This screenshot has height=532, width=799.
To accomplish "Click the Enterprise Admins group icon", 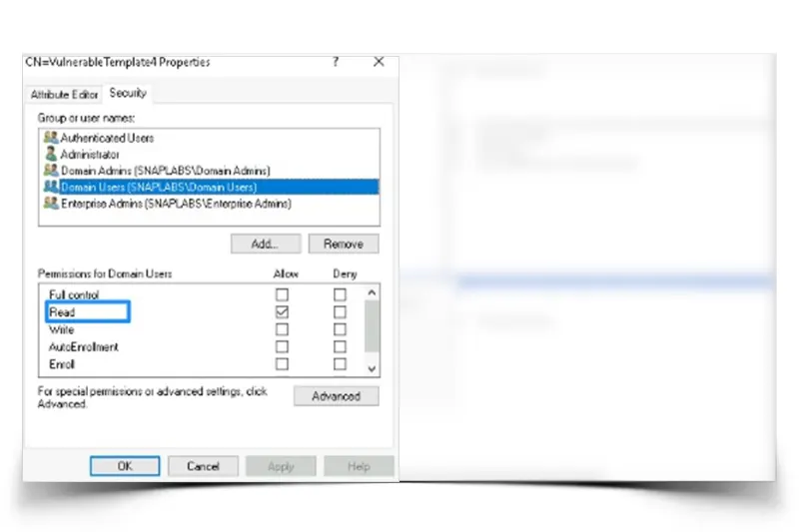I will [x=51, y=203].
